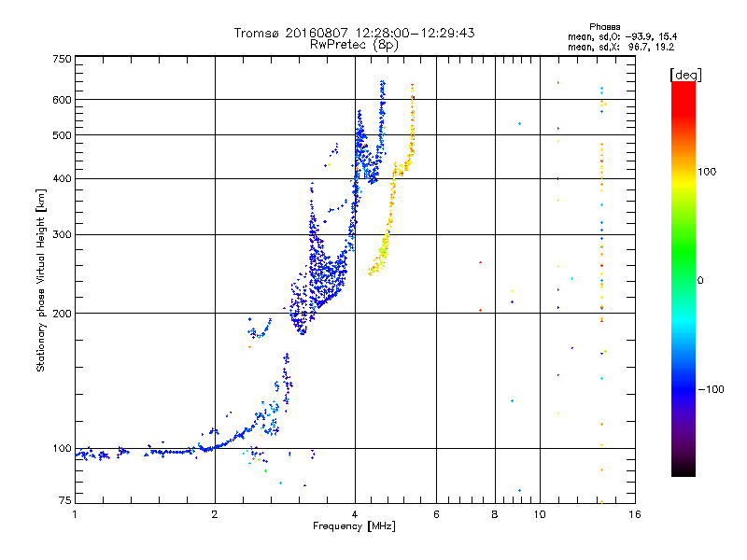
Task: Click the x-axis tick label '1'
Action: point(75,514)
